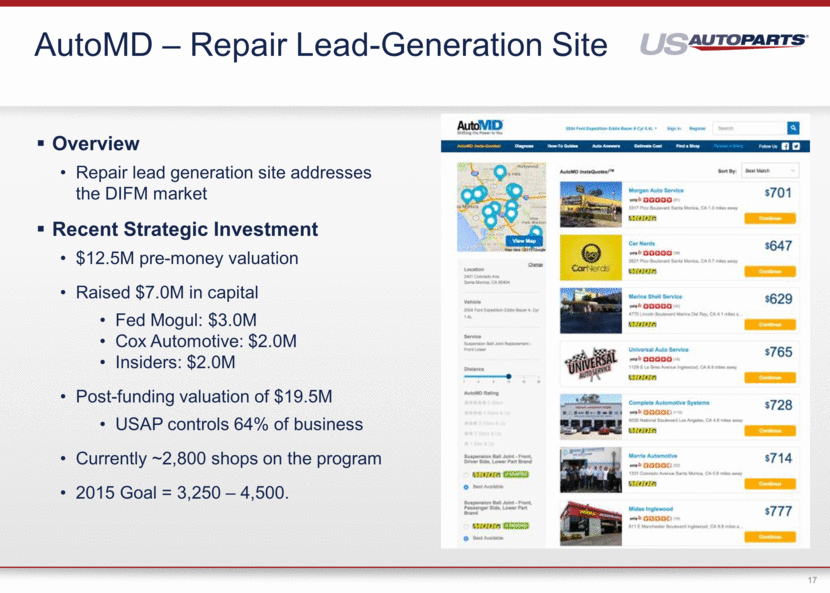Click the MOOG badge under Morgan Auto Service
This screenshot has height=593, width=830.
[643, 217]
